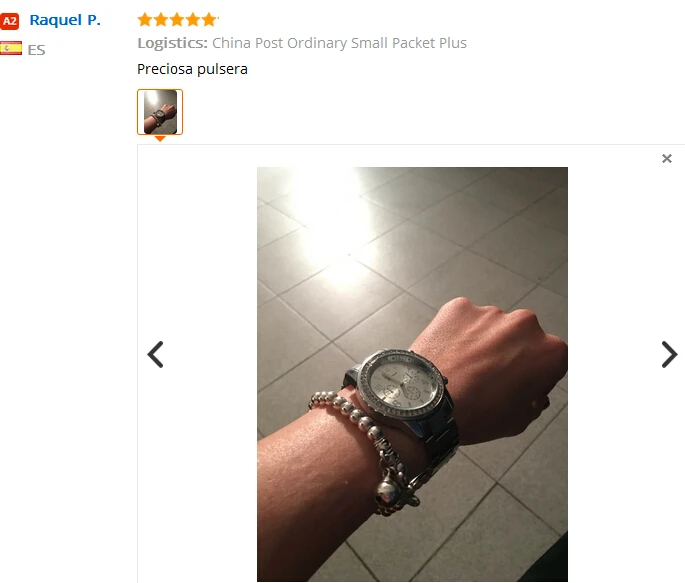Image resolution: width=685 pixels, height=583 pixels.
Task: Click orange triangle pointer below thumbnail
Action: tap(160, 138)
